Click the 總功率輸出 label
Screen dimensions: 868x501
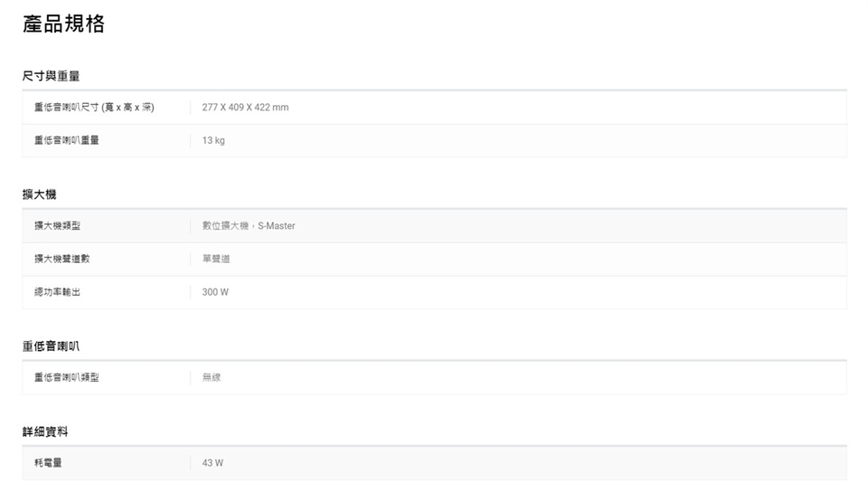pos(57,292)
